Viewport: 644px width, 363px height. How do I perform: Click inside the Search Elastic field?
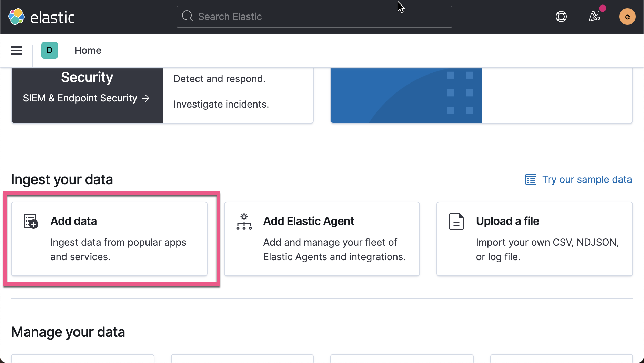coord(314,16)
